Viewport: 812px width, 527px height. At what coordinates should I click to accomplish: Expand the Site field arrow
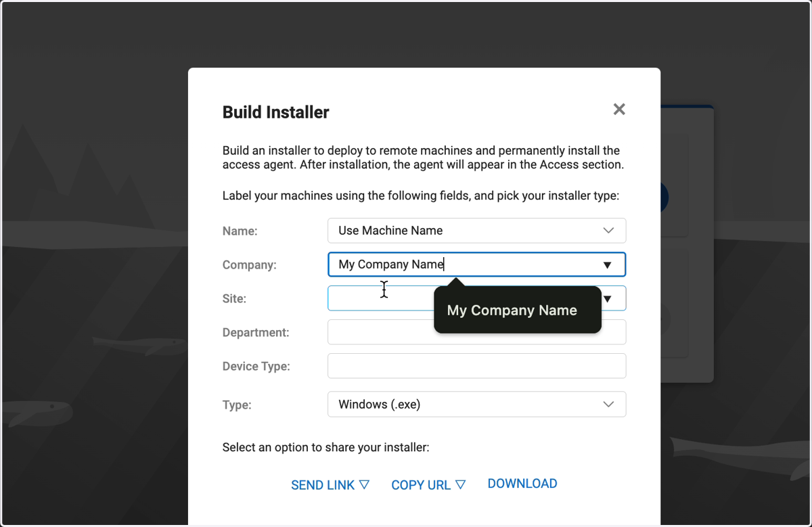608,299
